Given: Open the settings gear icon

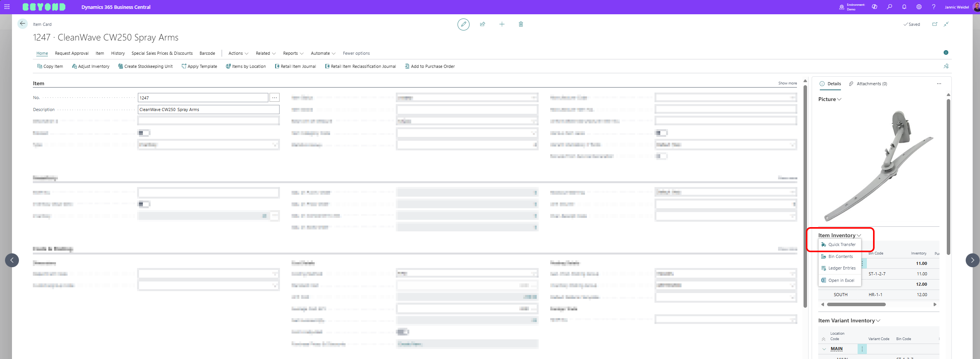Looking at the screenshot, I should [x=919, y=7].
